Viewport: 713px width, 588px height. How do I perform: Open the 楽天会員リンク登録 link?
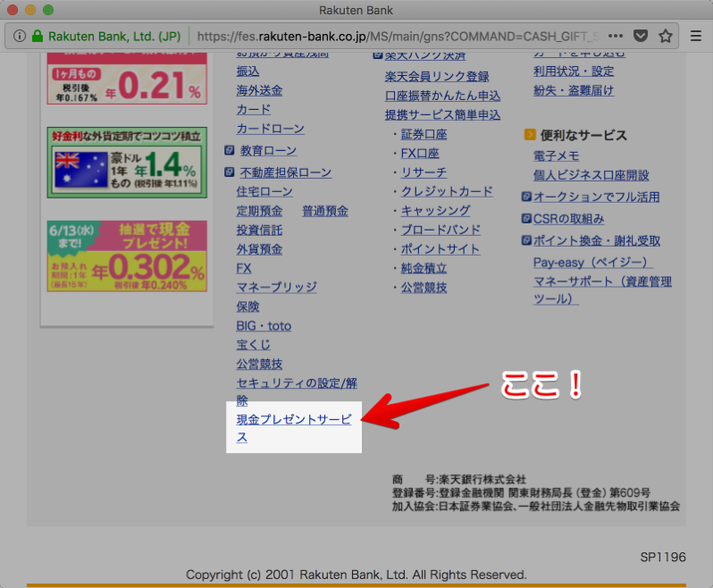[437, 76]
